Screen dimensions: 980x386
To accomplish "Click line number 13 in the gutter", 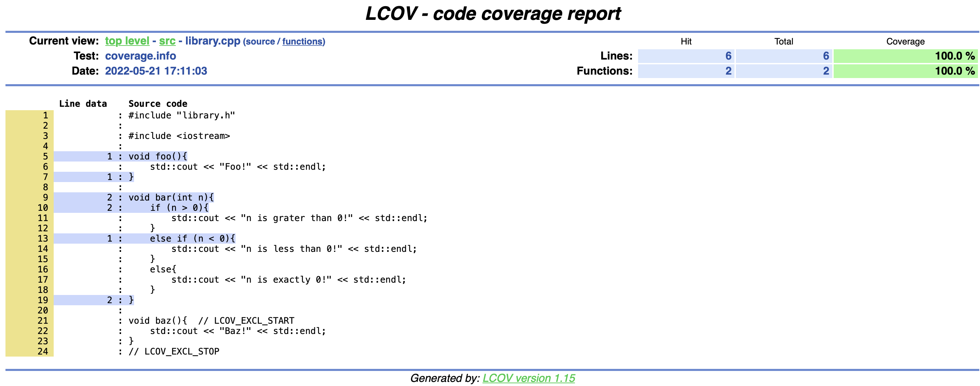I will pos(43,238).
